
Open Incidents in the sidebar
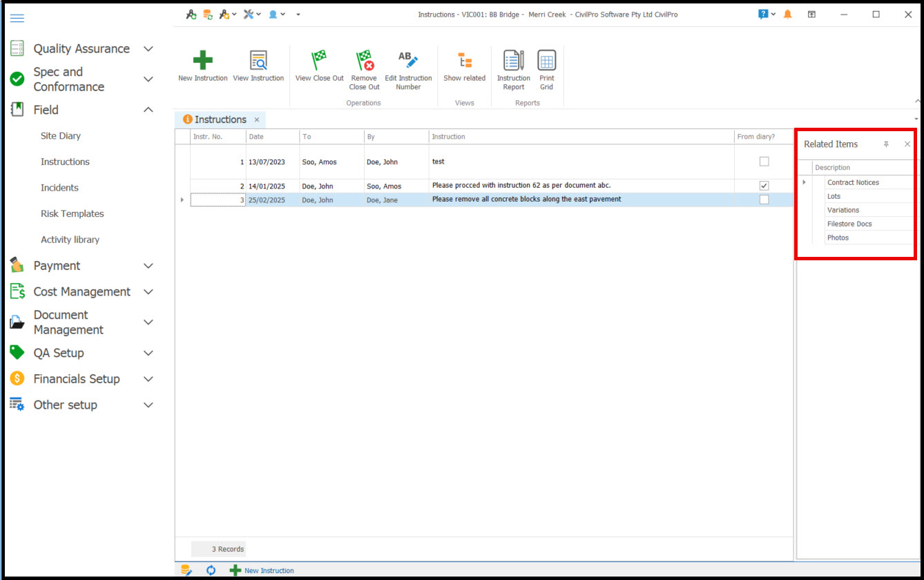click(59, 188)
